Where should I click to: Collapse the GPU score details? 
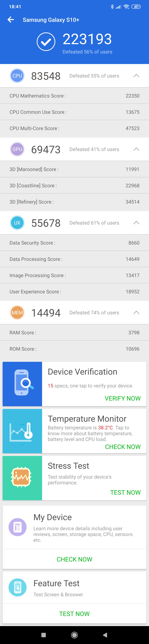[136, 149]
